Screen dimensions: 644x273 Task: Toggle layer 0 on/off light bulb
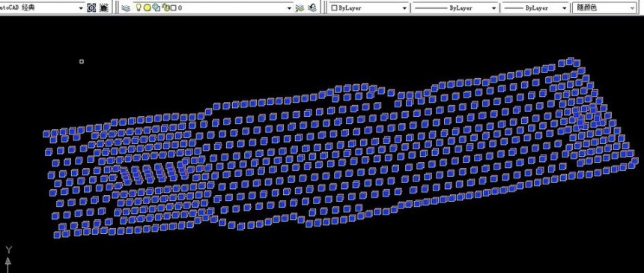(x=139, y=7)
